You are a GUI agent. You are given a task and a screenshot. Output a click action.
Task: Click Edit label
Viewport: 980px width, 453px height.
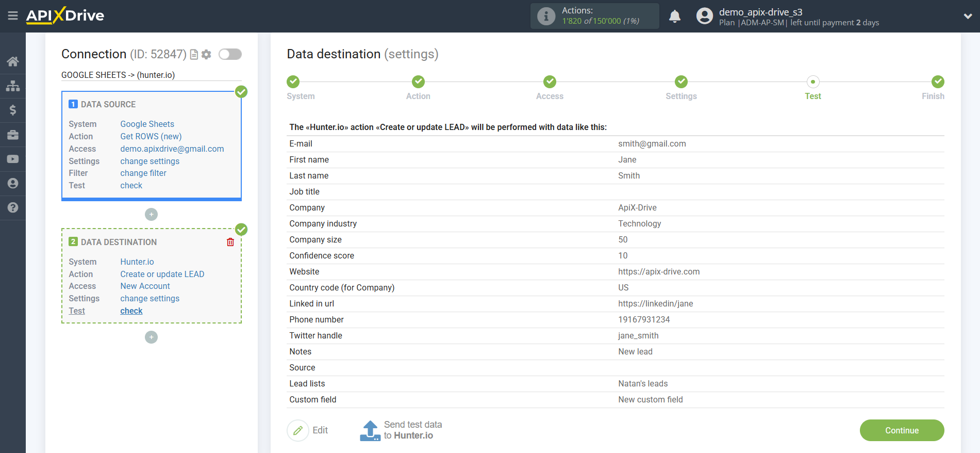point(320,430)
